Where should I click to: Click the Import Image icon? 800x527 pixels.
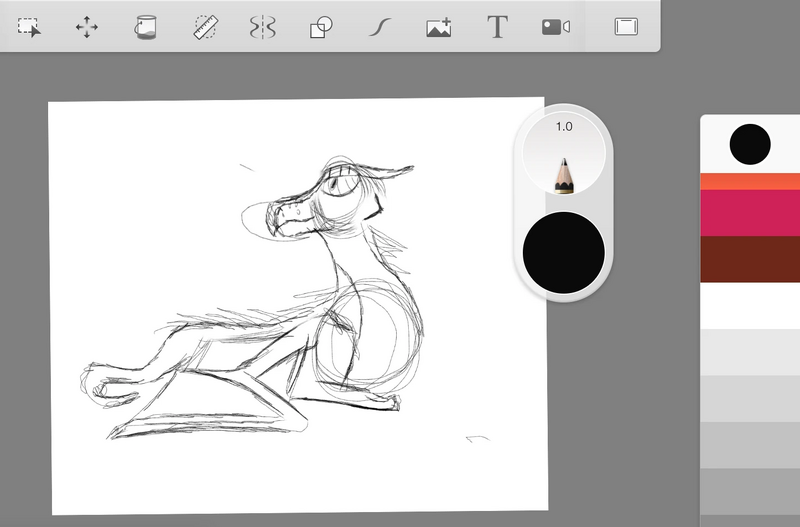(x=438, y=27)
